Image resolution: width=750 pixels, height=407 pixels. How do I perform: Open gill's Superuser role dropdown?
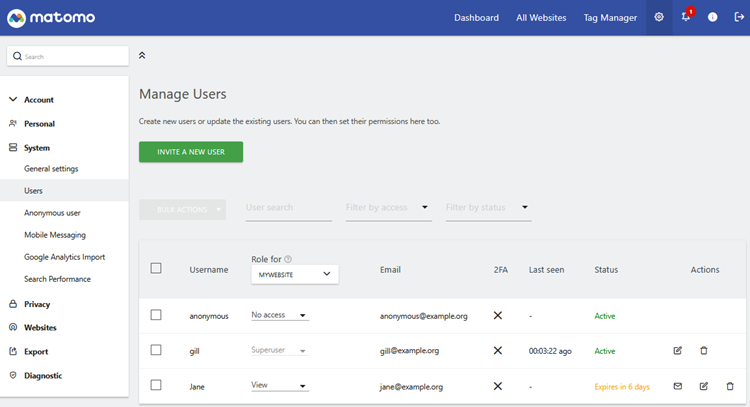coord(280,351)
